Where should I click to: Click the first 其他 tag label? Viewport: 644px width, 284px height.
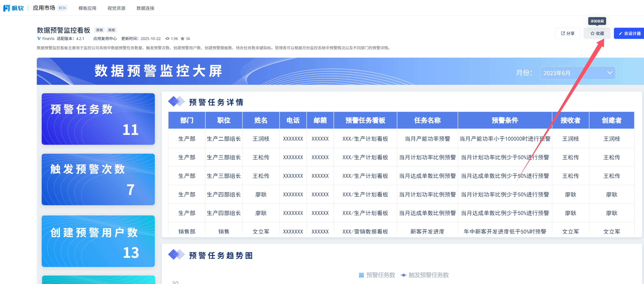pos(99,30)
